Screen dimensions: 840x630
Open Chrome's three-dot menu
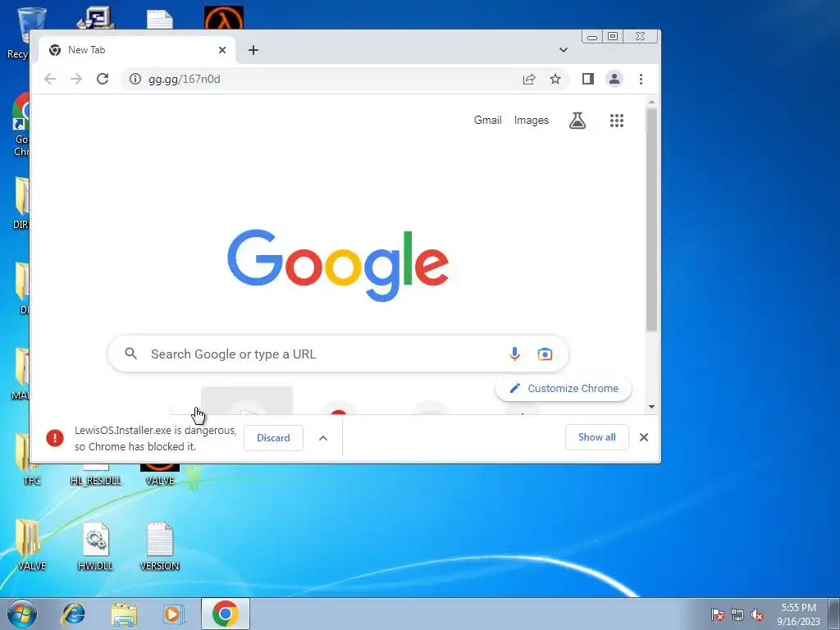pyautogui.click(x=641, y=80)
